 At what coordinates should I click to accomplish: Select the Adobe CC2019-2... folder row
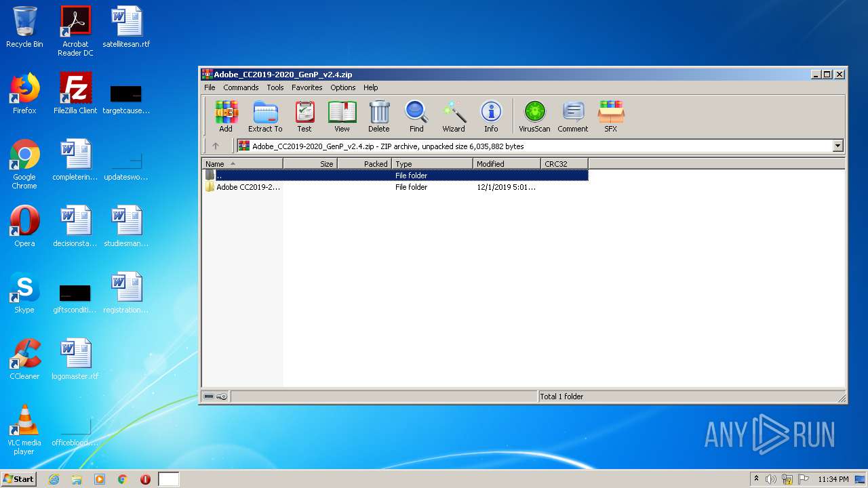point(395,187)
